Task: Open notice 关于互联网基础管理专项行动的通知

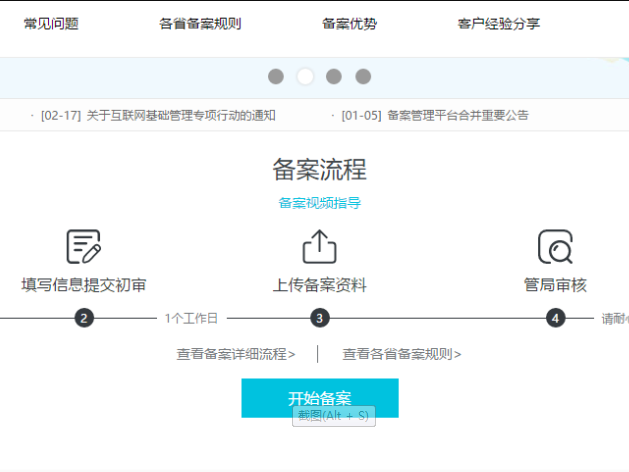Action: (x=181, y=115)
